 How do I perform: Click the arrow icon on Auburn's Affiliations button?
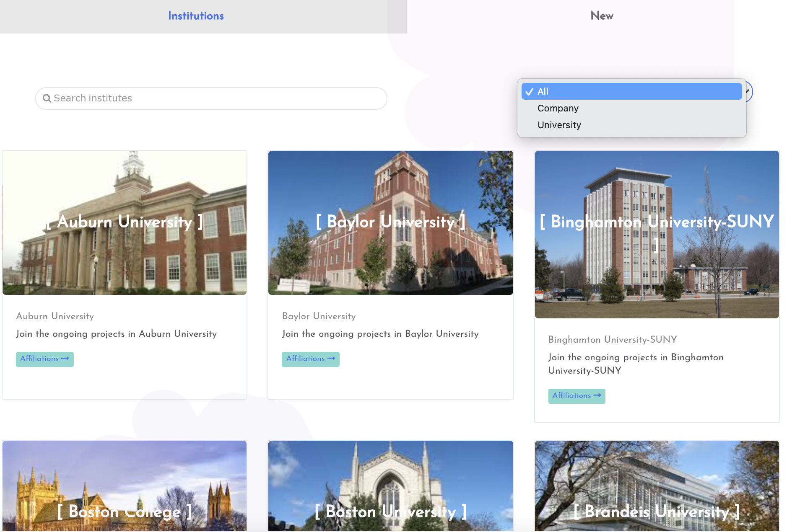[x=65, y=359]
